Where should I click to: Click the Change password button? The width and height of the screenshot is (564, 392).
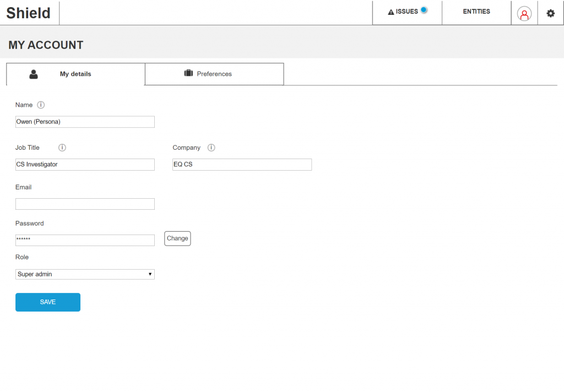pos(177,238)
